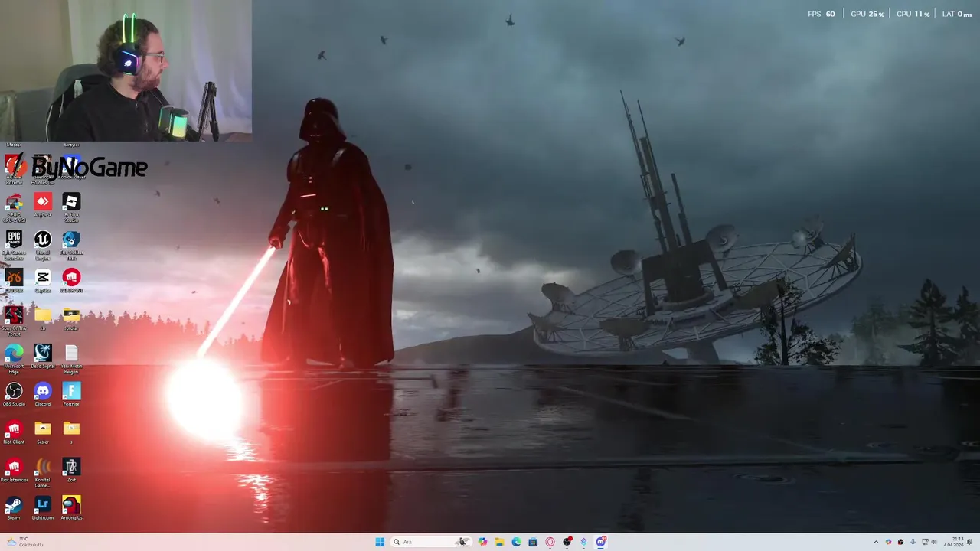
Task: Open the Roblox Studio desktop shortcut
Action: pos(71,207)
